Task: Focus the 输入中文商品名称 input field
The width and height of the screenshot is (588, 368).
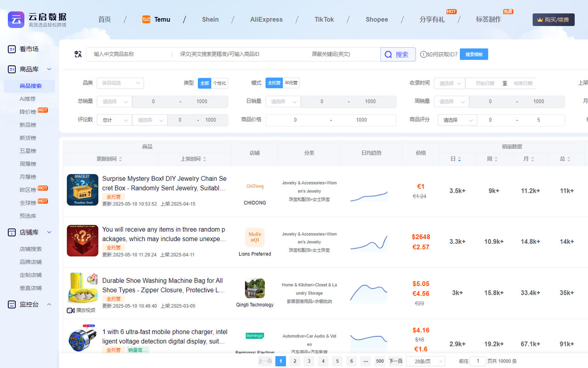Action: coord(130,54)
